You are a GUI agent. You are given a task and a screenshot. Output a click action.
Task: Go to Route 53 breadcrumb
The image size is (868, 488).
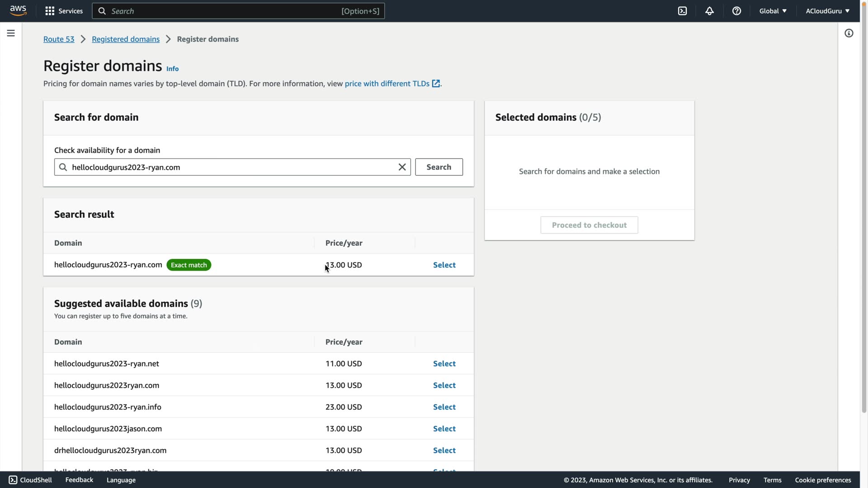point(59,39)
